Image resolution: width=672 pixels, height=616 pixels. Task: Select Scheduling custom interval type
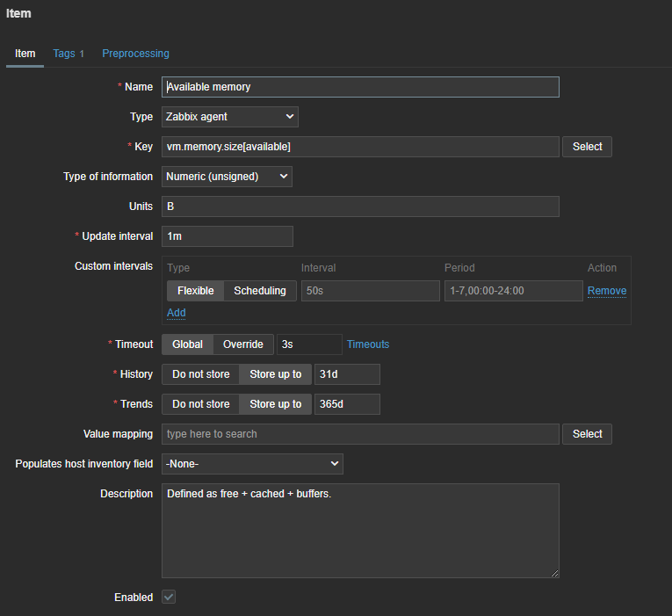259,291
